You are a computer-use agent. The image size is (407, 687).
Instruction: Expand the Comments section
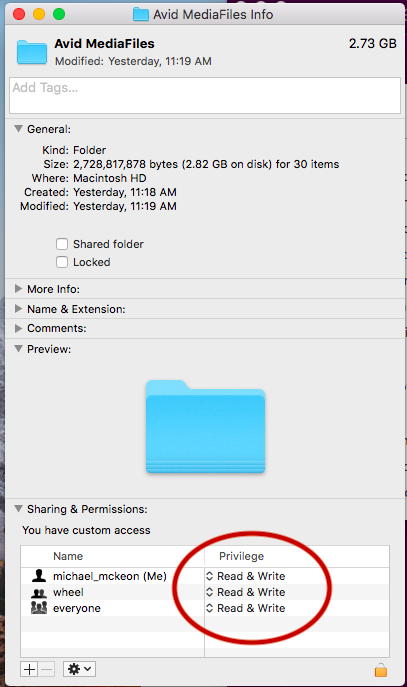click(x=18, y=328)
